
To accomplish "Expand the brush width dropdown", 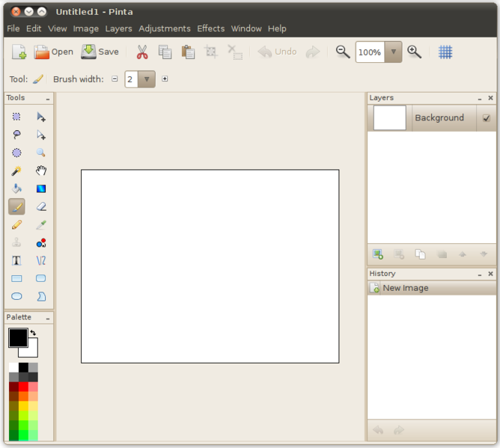I will 147,79.
